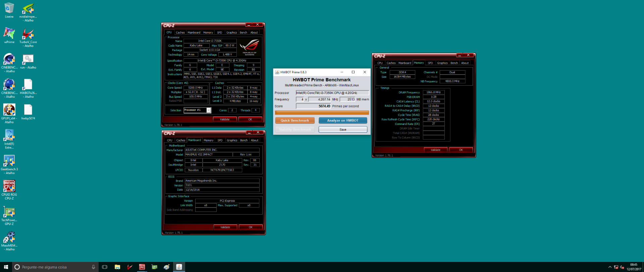Click the HWBOT Processor name field

(332, 93)
